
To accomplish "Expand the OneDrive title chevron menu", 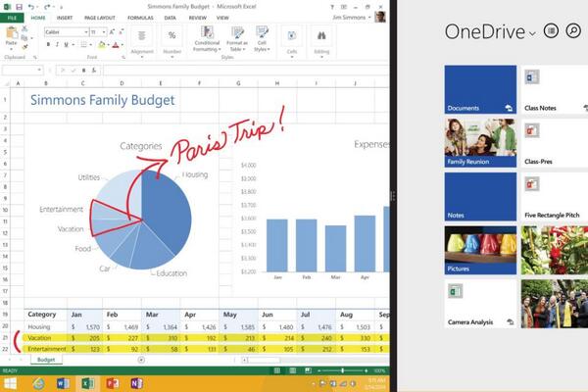I will tap(532, 33).
